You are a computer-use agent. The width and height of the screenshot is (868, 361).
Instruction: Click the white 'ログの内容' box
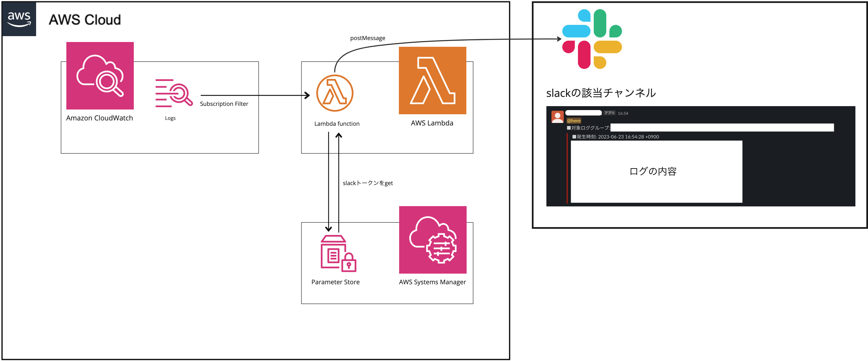point(656,172)
